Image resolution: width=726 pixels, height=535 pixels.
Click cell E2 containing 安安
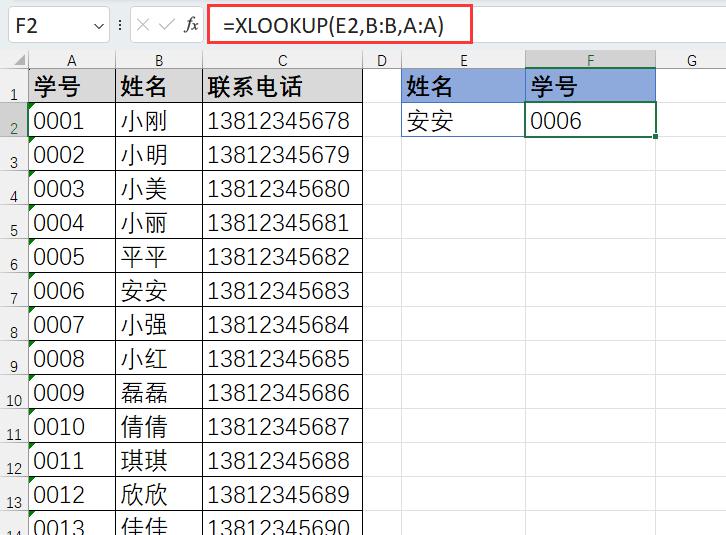pyautogui.click(x=463, y=120)
